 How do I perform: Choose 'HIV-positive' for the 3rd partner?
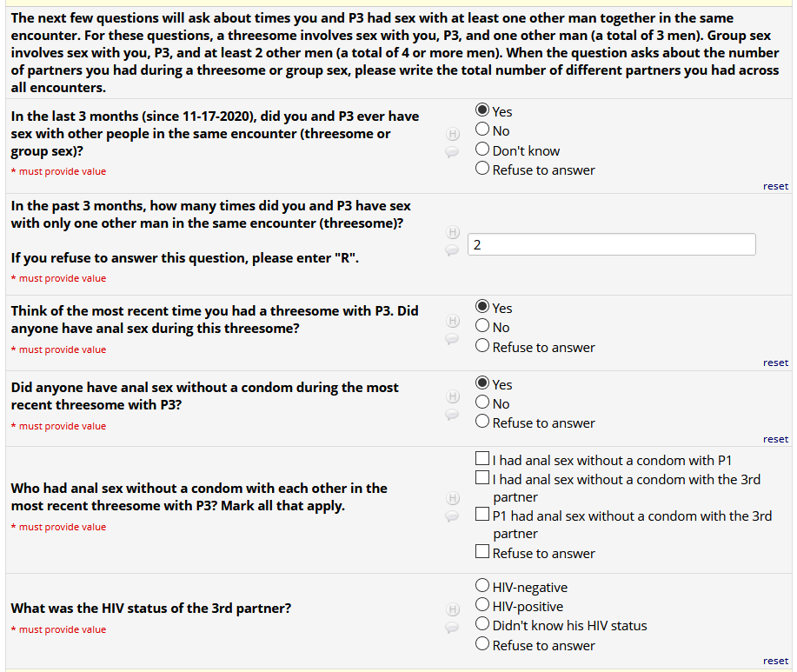click(x=482, y=605)
